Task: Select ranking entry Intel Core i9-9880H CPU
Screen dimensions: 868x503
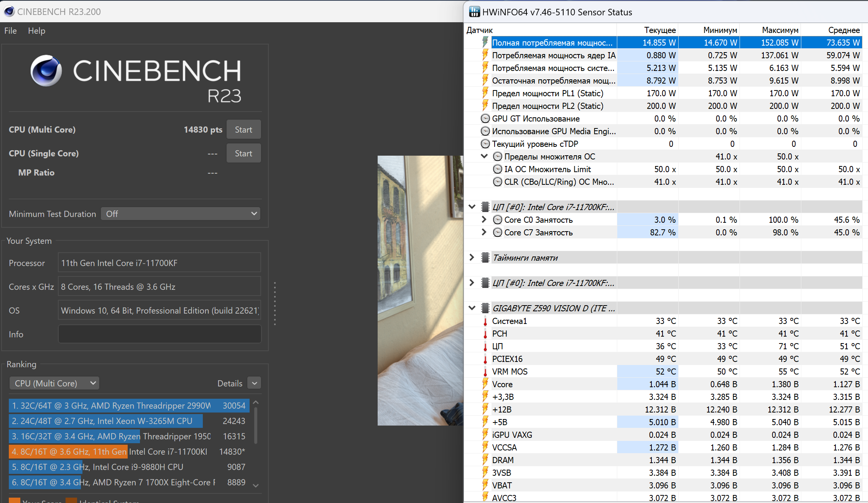Action: point(129,467)
